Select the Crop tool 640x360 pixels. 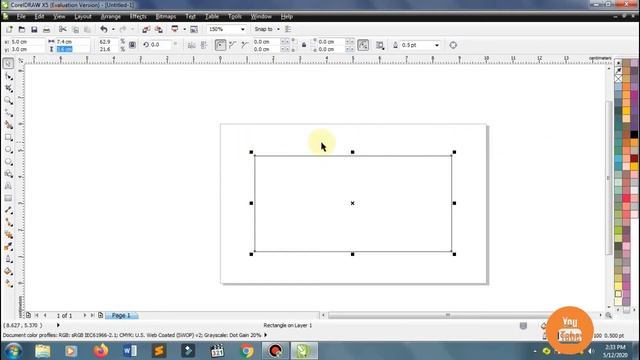(8, 89)
